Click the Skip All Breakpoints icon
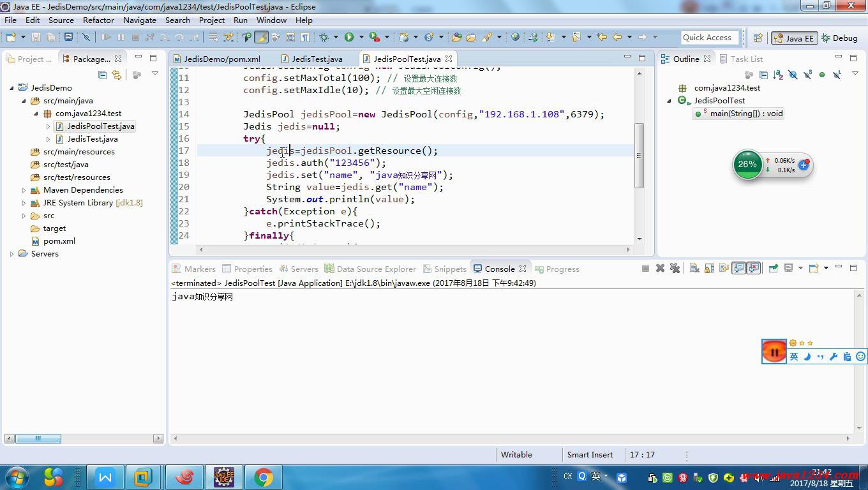The image size is (868, 490). (x=86, y=37)
